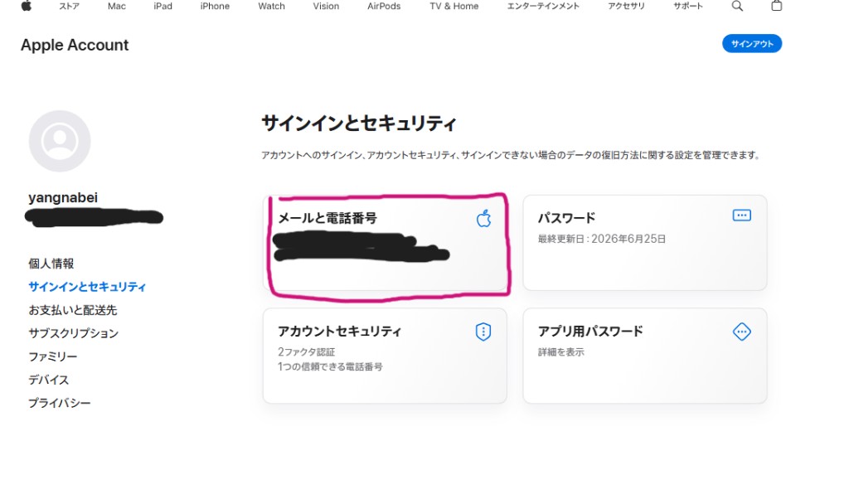Open the エンターテインメント menu item
849x504 pixels.
point(543,7)
